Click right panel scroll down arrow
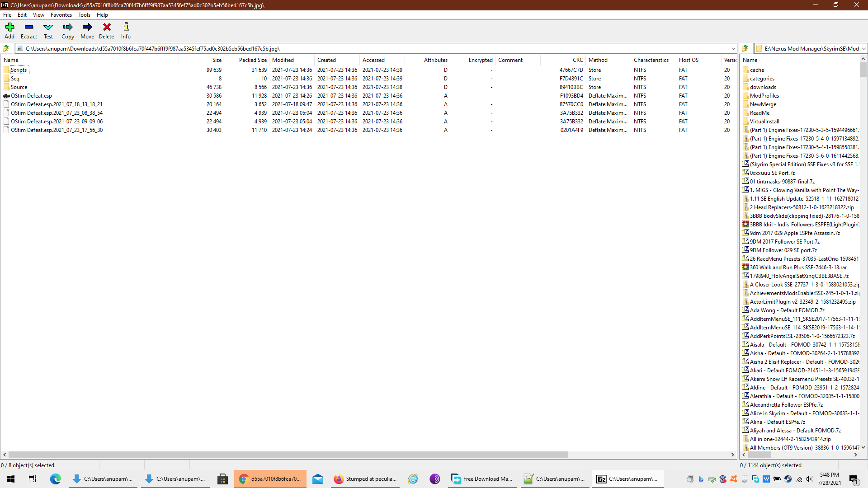The width and height of the screenshot is (868, 488). pos(863,448)
